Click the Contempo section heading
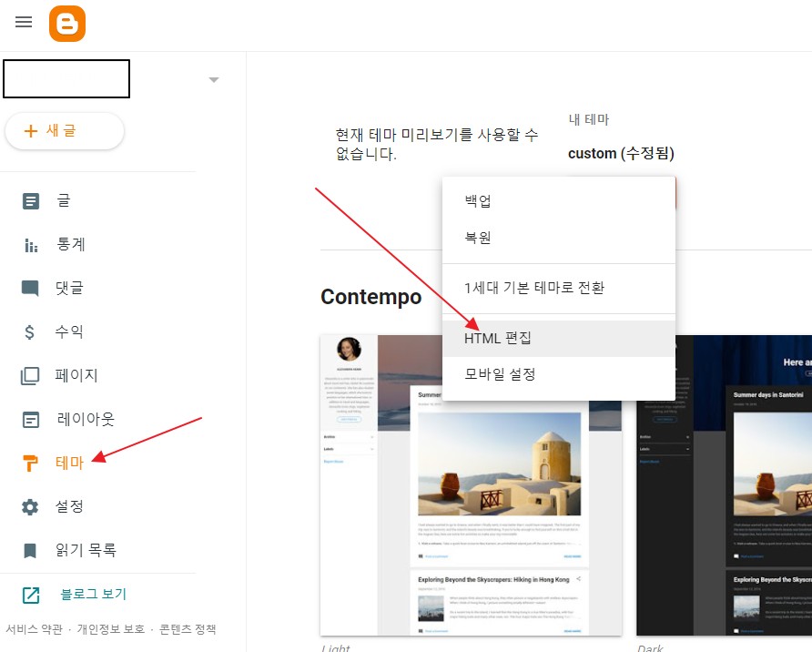 coord(371,297)
